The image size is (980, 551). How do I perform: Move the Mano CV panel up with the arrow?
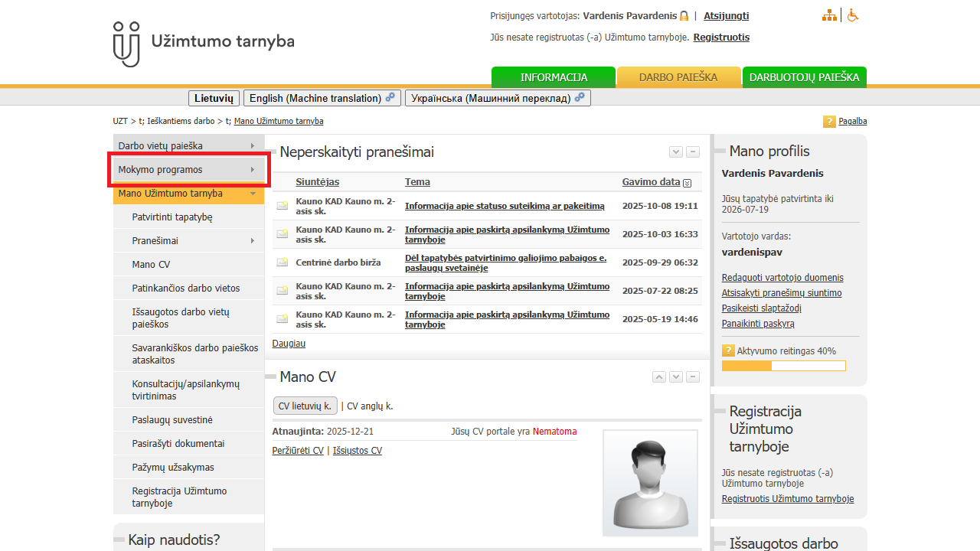pyautogui.click(x=659, y=377)
